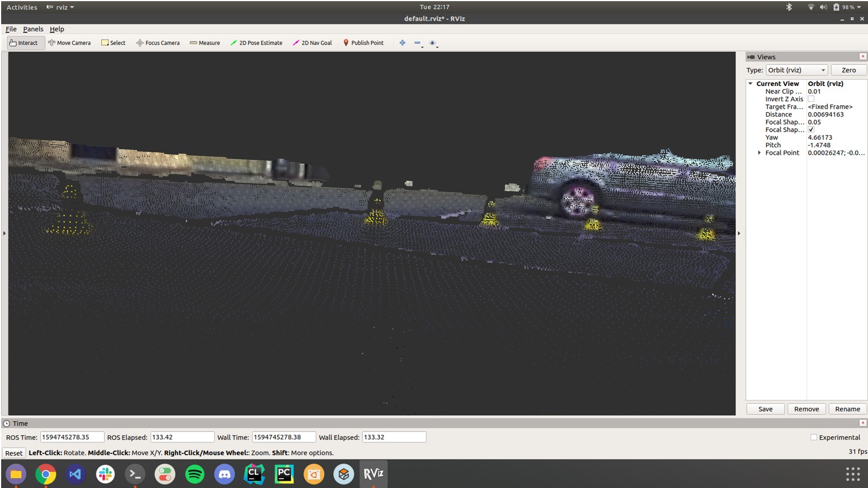The height and width of the screenshot is (488, 868).
Task: Click the Rename view button
Action: click(x=848, y=409)
